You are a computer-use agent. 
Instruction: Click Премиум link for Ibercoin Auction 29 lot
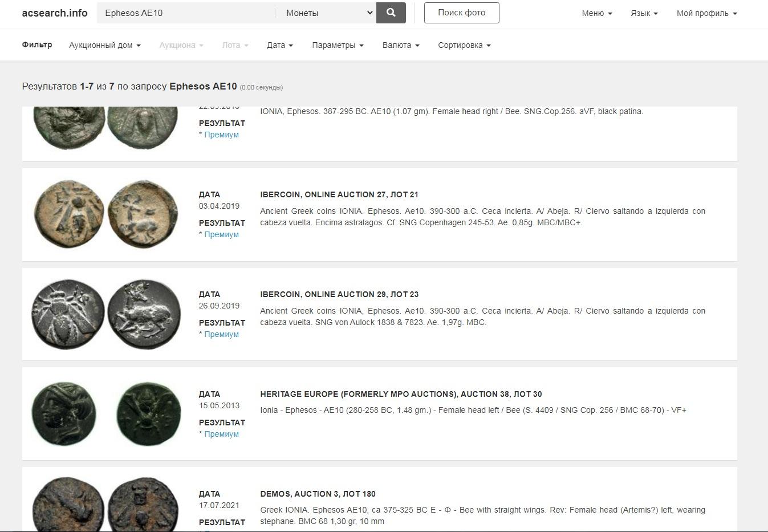[221, 334]
